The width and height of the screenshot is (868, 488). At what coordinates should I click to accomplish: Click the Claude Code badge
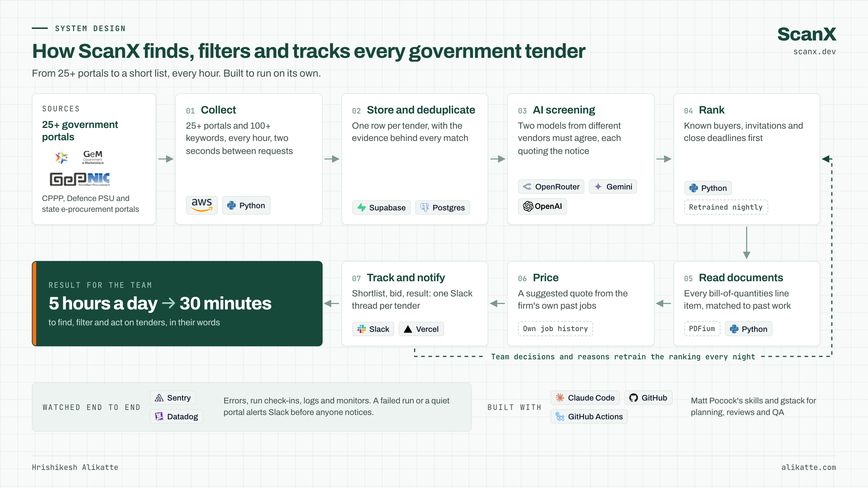[x=585, y=398]
